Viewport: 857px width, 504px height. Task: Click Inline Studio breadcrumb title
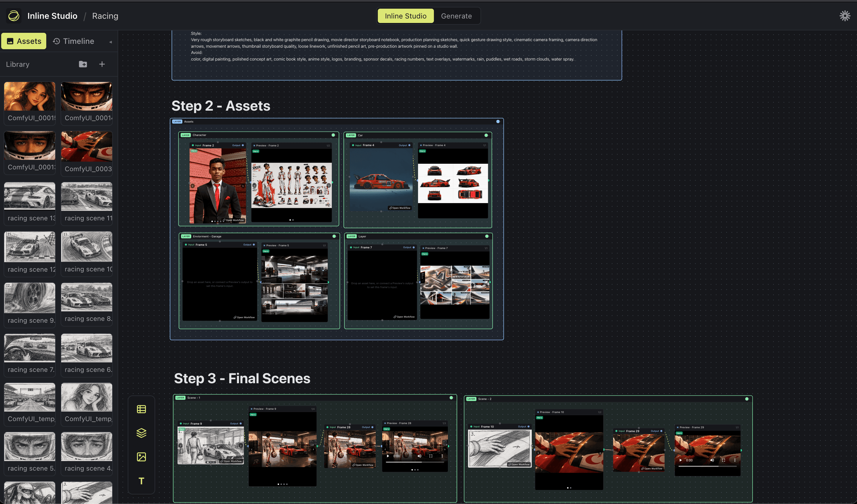(x=53, y=16)
